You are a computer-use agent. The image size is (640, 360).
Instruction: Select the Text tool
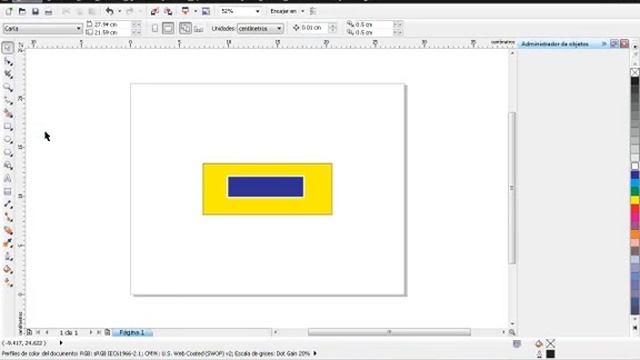(8, 179)
